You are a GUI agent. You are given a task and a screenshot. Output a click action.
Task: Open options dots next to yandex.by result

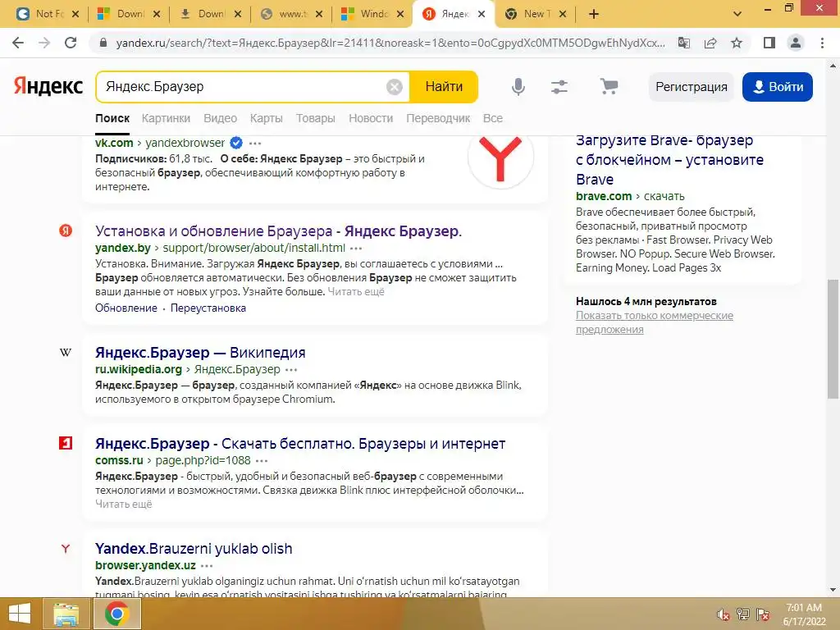[356, 248]
